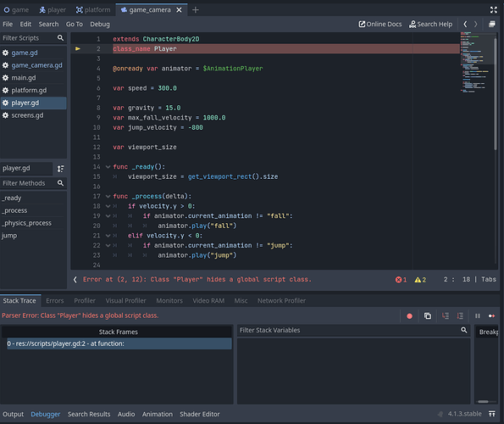Click the red error count indicator
Image resolution: width=504 pixels, height=424 pixels.
pos(401,280)
